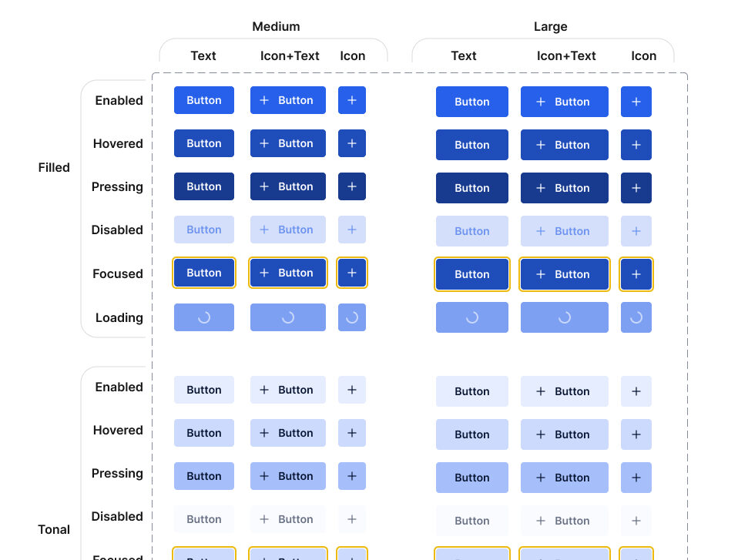This screenshot has width=738, height=560.
Task: Click the medium filled enabled text-only Button
Action: [x=203, y=100]
